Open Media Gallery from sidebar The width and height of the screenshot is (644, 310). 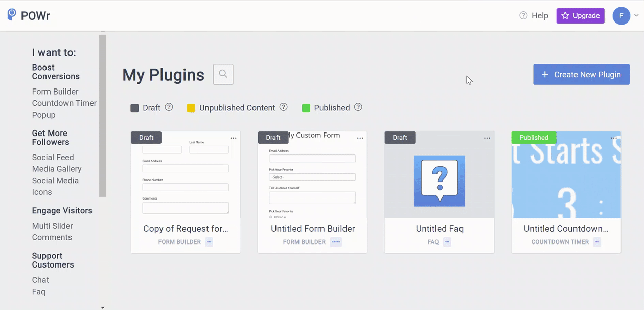click(x=57, y=169)
